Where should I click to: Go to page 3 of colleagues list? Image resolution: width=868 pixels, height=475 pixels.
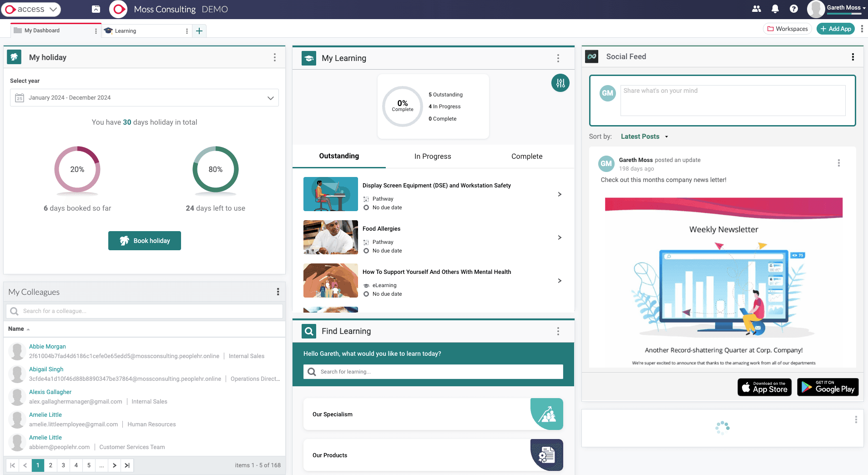[63, 465]
